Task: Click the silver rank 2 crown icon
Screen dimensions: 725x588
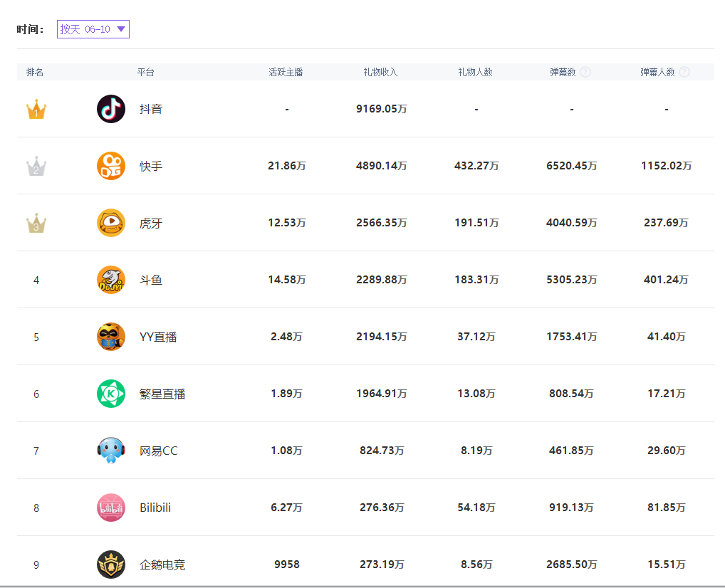Action: [x=36, y=167]
